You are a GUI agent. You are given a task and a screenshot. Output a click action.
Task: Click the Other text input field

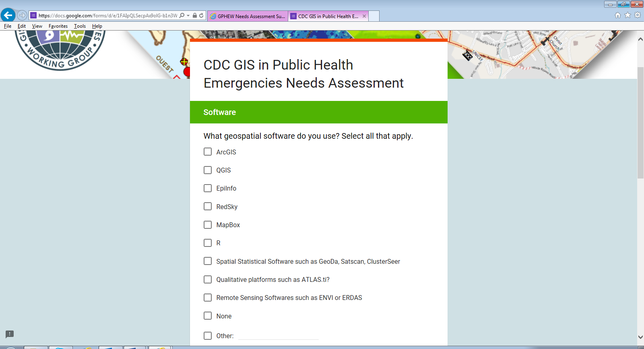(x=279, y=335)
